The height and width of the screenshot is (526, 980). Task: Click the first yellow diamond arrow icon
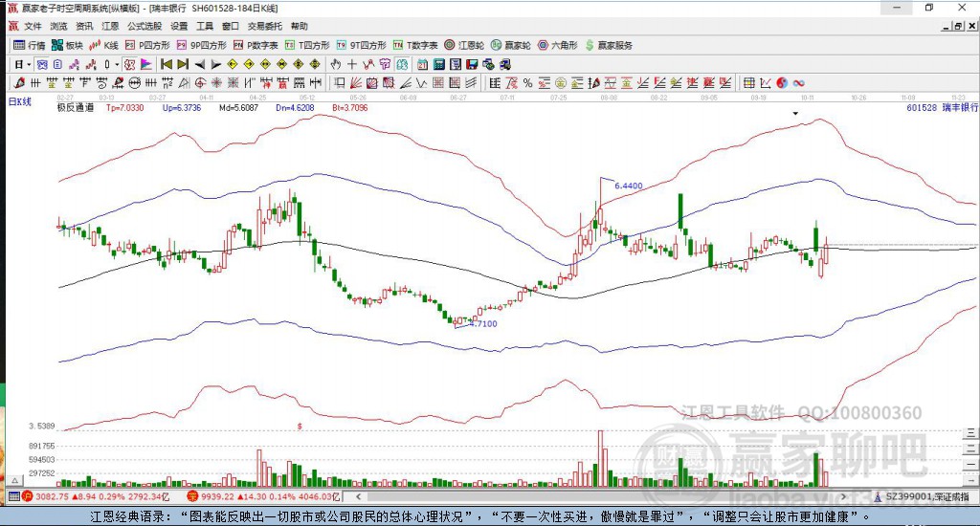(x=233, y=64)
